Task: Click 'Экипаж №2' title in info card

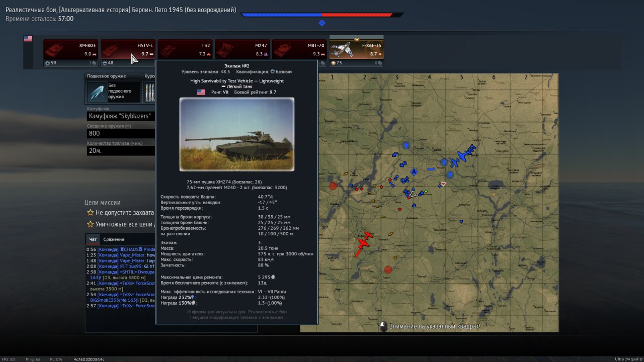Action: click(237, 66)
